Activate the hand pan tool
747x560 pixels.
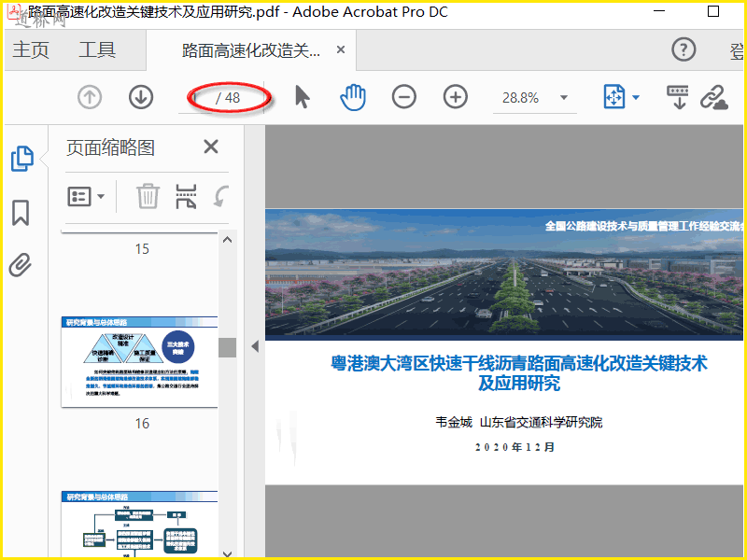point(353,97)
